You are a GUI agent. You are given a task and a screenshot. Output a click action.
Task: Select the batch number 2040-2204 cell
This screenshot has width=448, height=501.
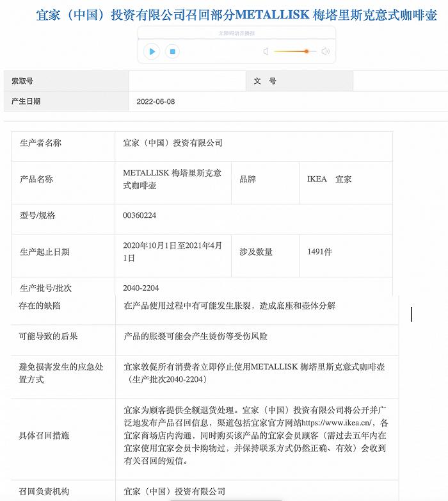[x=253, y=286]
